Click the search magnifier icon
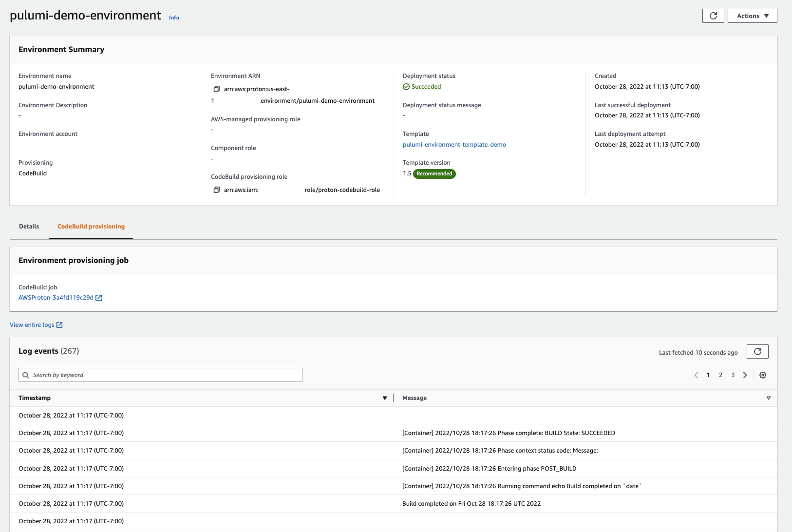The image size is (792, 532). 26,375
